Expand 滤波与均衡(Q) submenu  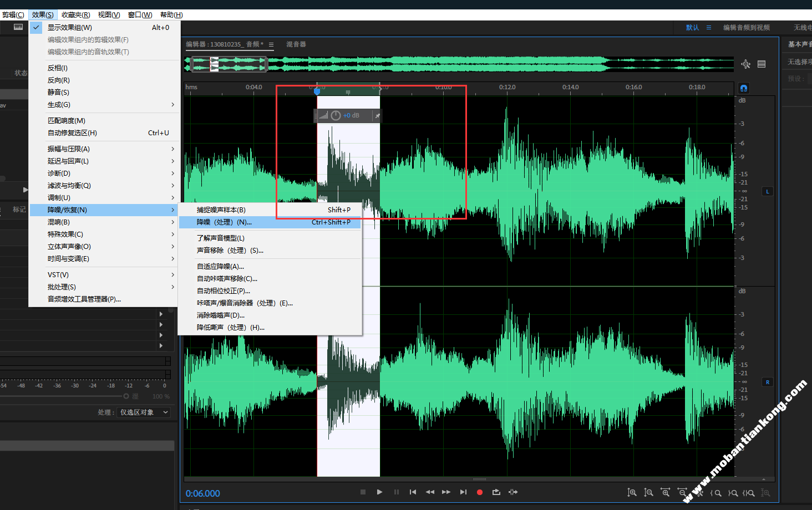tap(104, 185)
